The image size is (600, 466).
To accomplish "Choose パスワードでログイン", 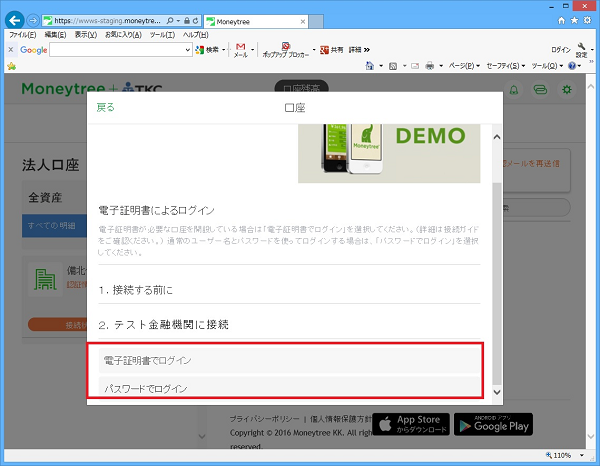I will tap(289, 387).
